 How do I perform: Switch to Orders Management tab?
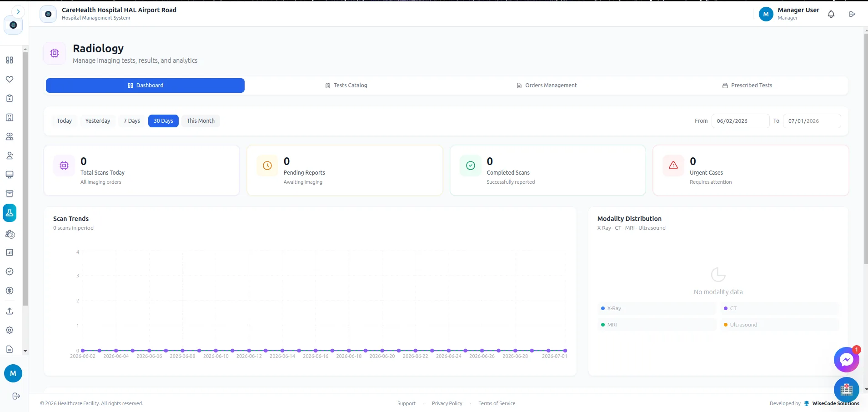pyautogui.click(x=547, y=85)
